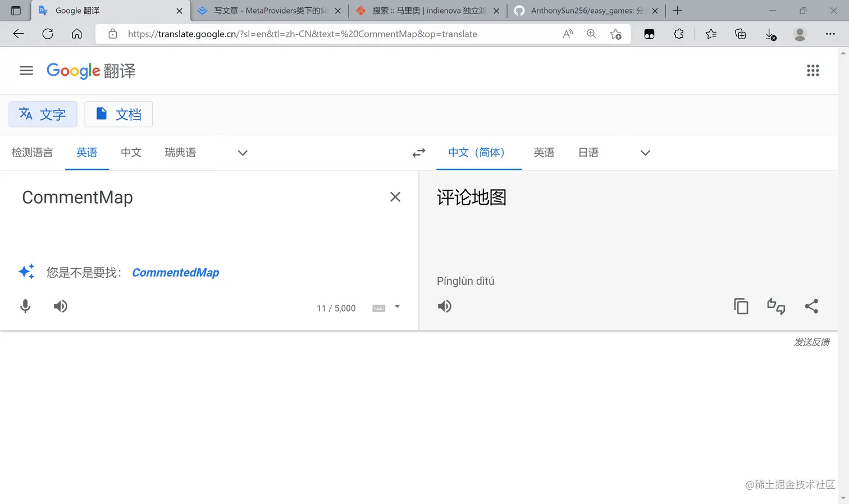
Task: Reload the current page
Action: (48, 34)
